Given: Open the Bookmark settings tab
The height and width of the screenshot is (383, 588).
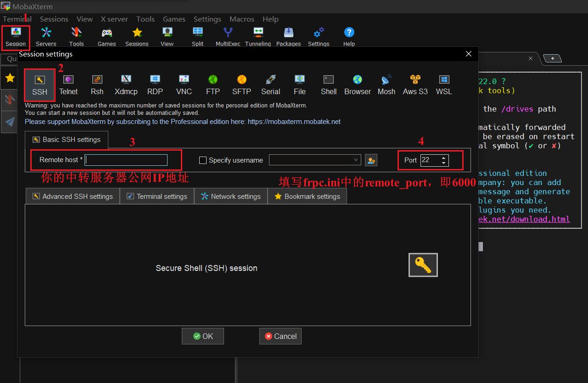Looking at the screenshot, I should point(307,196).
